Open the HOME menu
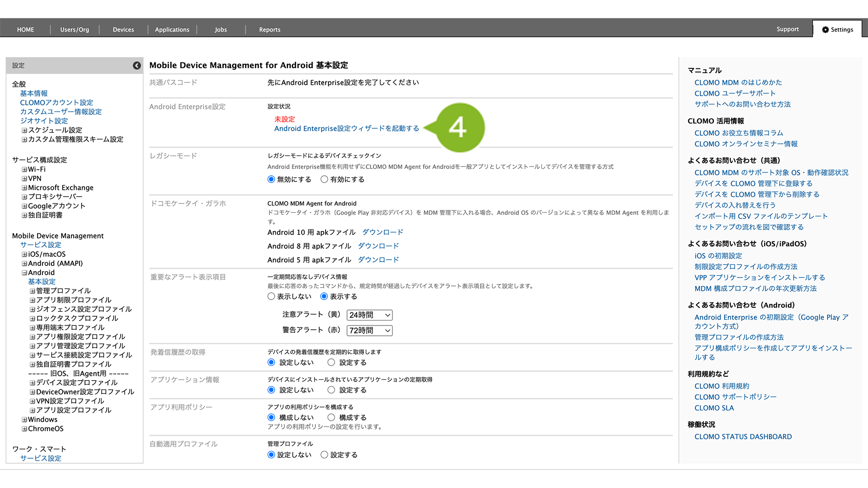The image size is (868, 488). pyautogui.click(x=25, y=30)
